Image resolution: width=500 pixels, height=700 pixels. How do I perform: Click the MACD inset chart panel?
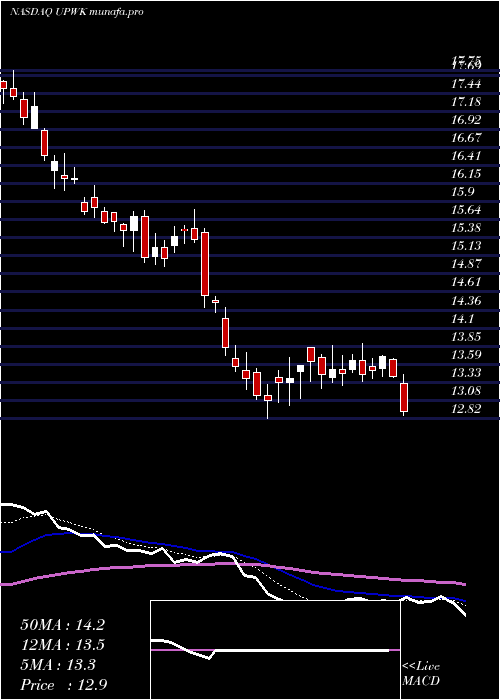tap(275, 650)
